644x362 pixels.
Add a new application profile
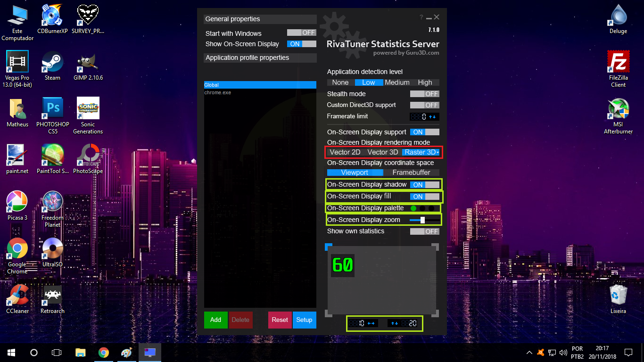pyautogui.click(x=215, y=320)
